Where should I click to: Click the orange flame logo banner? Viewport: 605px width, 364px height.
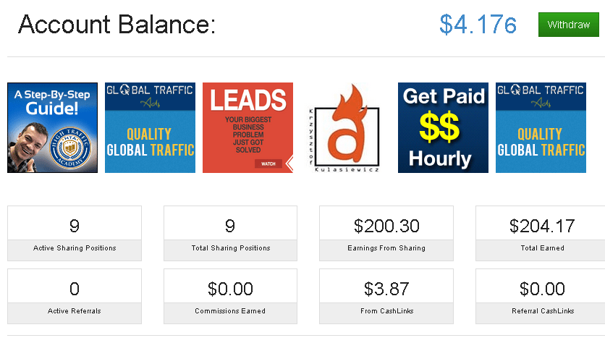[345, 129]
